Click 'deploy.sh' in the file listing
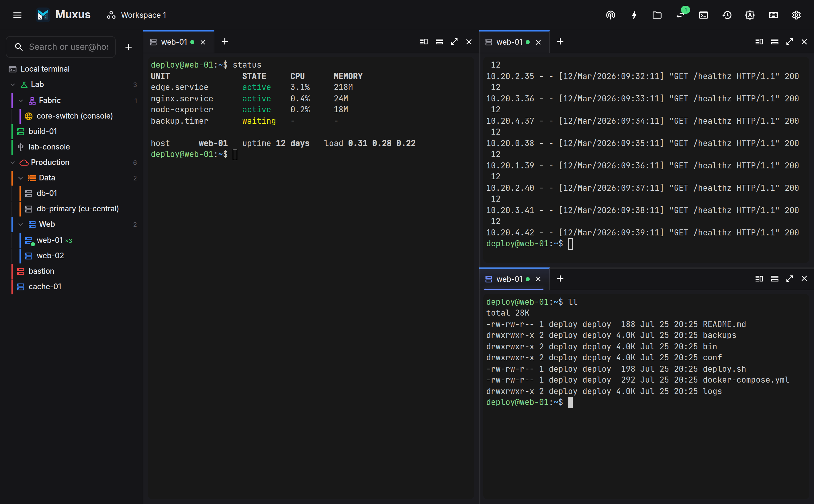 click(x=724, y=369)
